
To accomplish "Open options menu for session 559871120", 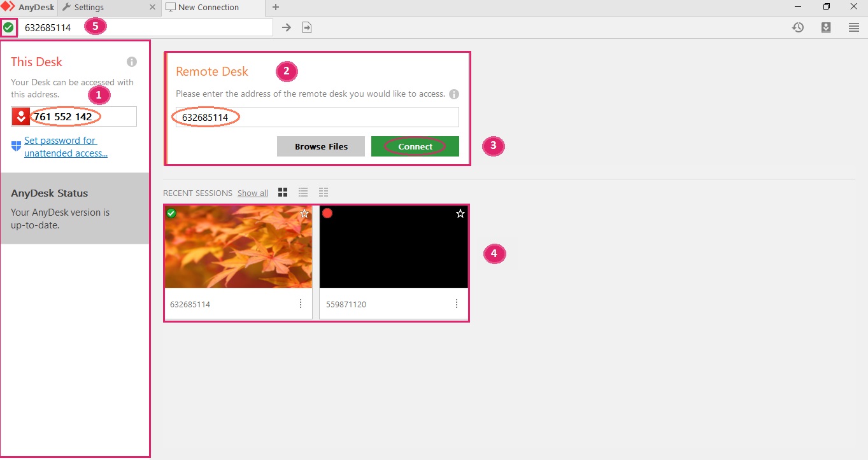I will point(457,304).
